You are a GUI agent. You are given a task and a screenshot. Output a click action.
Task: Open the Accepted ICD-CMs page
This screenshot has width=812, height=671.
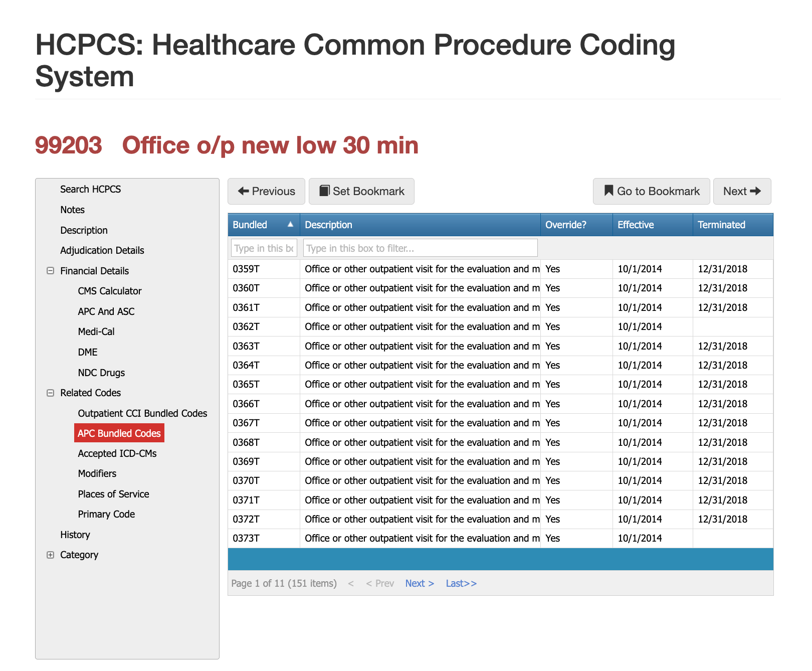tap(117, 453)
